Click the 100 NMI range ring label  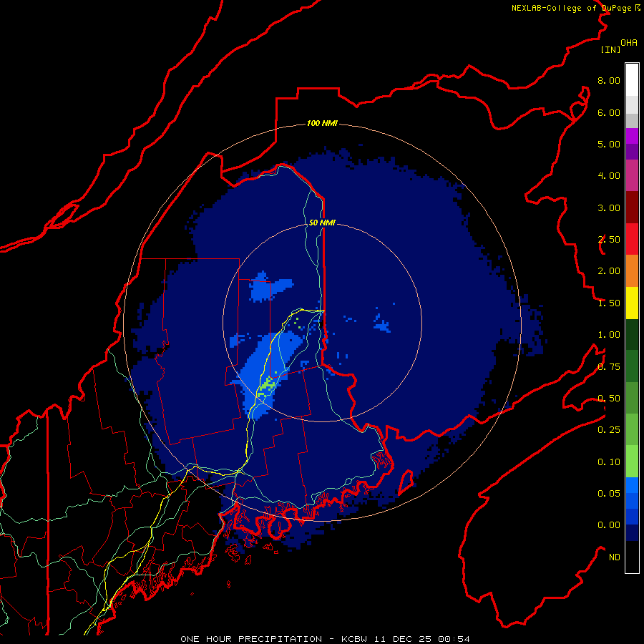tap(322, 123)
